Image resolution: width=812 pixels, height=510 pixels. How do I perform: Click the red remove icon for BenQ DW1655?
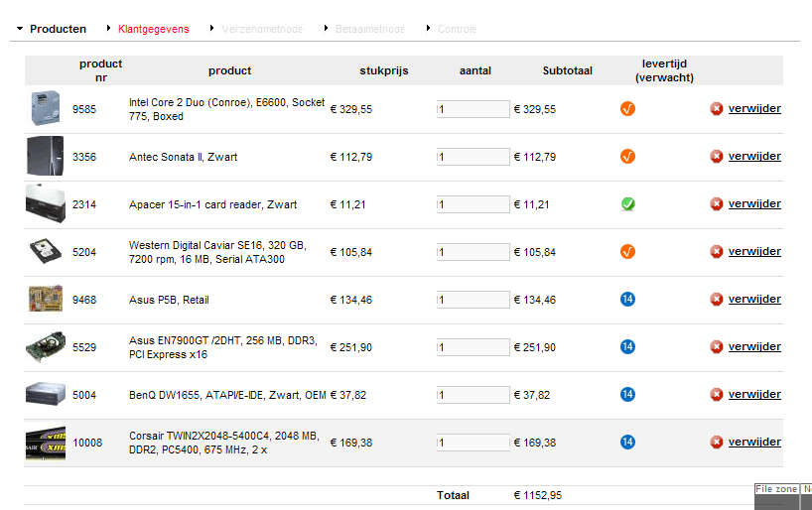coord(716,395)
